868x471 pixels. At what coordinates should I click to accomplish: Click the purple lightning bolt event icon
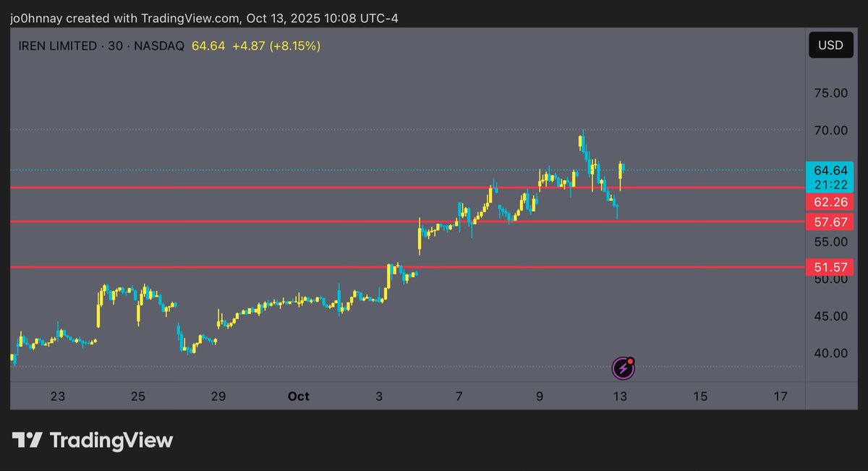(x=624, y=369)
